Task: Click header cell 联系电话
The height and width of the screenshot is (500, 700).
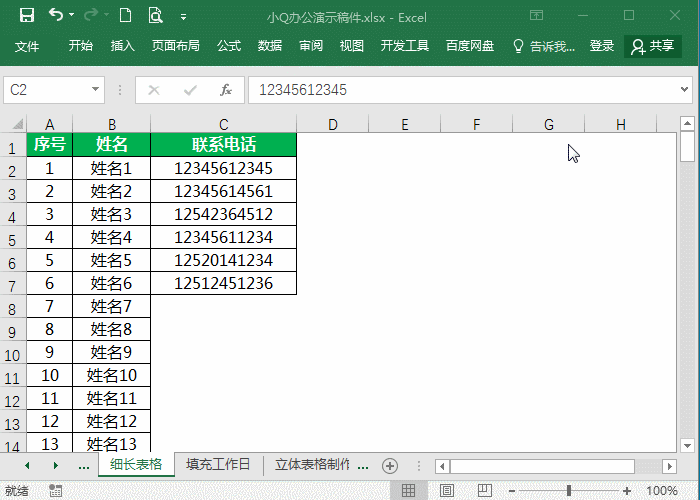Action: [x=224, y=144]
